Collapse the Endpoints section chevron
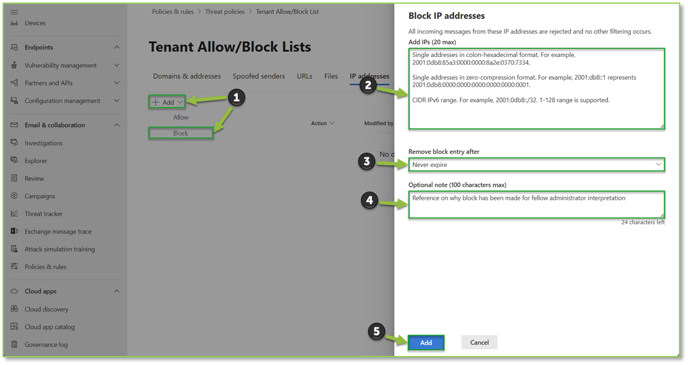688x365 pixels. point(116,47)
